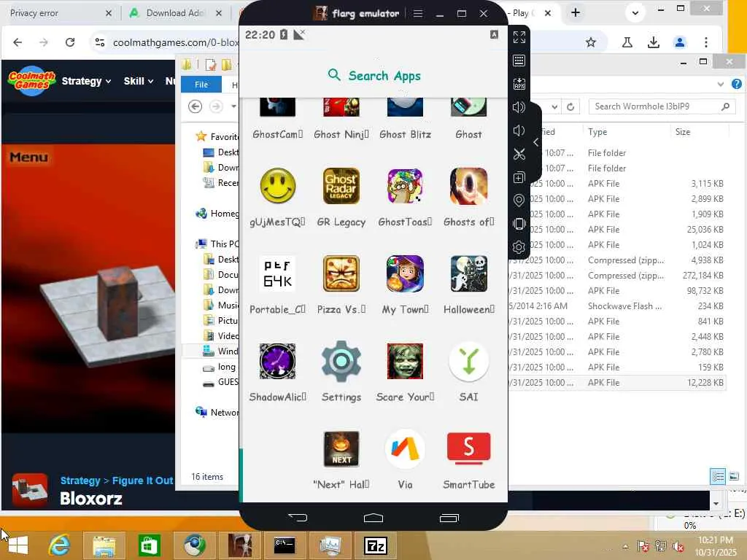Tap the Android back navigation button
Screen dimensions: 747x560
coord(298,517)
